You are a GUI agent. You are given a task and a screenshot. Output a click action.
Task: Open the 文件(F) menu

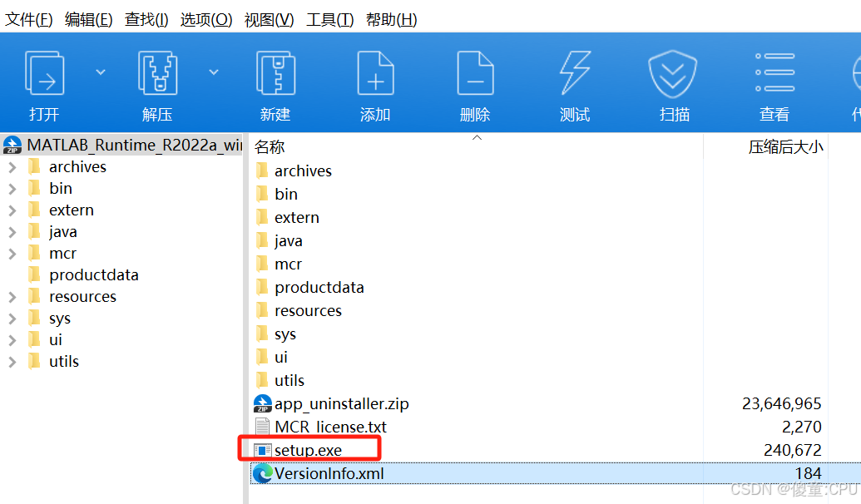pyautogui.click(x=28, y=20)
